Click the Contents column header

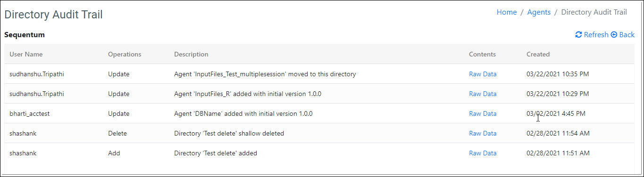tap(482, 54)
